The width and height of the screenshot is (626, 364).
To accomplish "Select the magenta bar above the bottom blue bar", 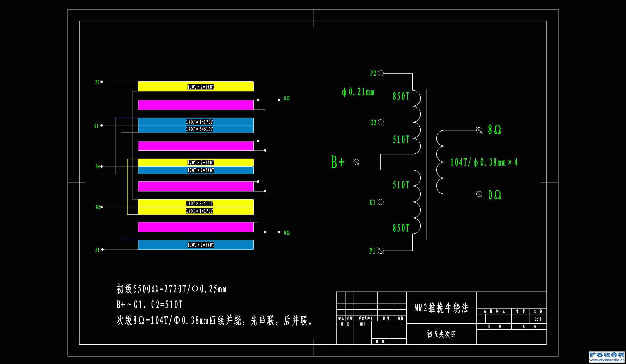I will [196, 227].
